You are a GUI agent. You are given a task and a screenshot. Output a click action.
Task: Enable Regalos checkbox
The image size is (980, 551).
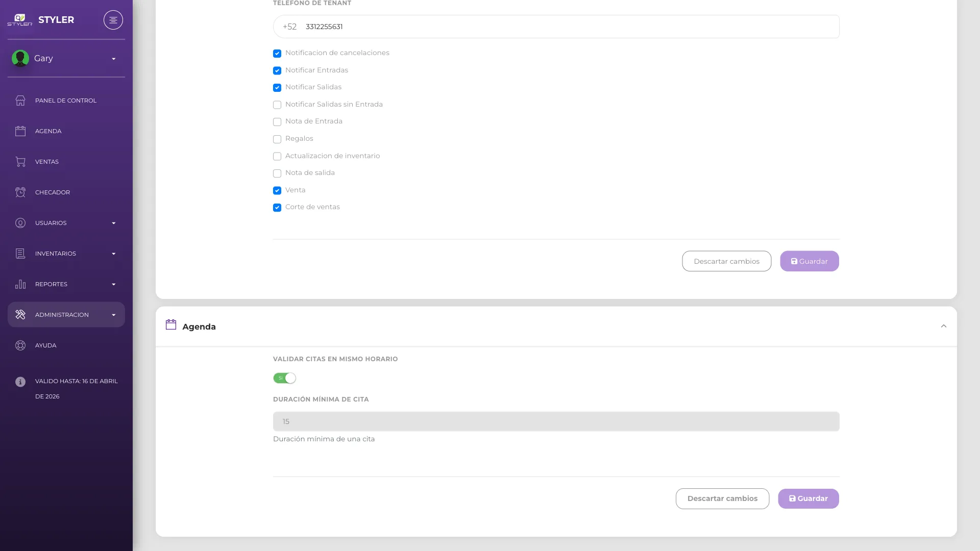click(277, 139)
